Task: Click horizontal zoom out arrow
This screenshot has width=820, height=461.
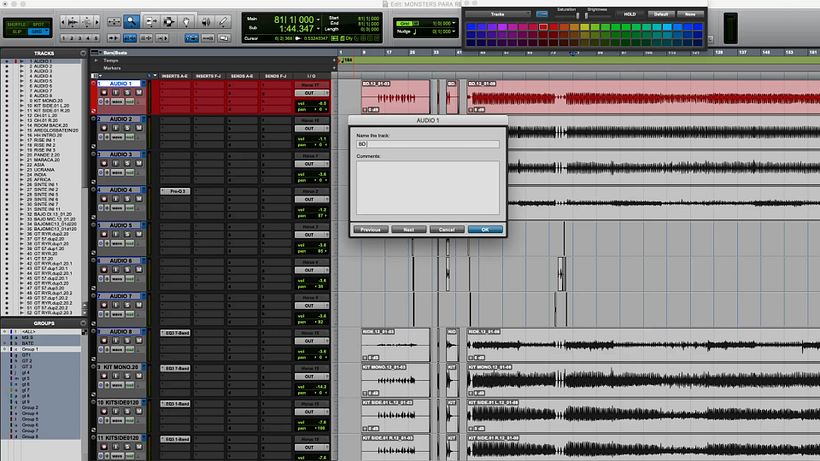Action: coord(64,22)
